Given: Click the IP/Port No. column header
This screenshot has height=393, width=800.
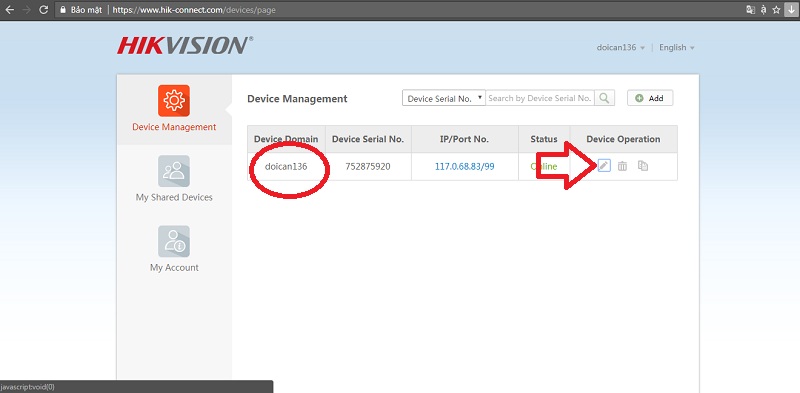Looking at the screenshot, I should [x=464, y=139].
